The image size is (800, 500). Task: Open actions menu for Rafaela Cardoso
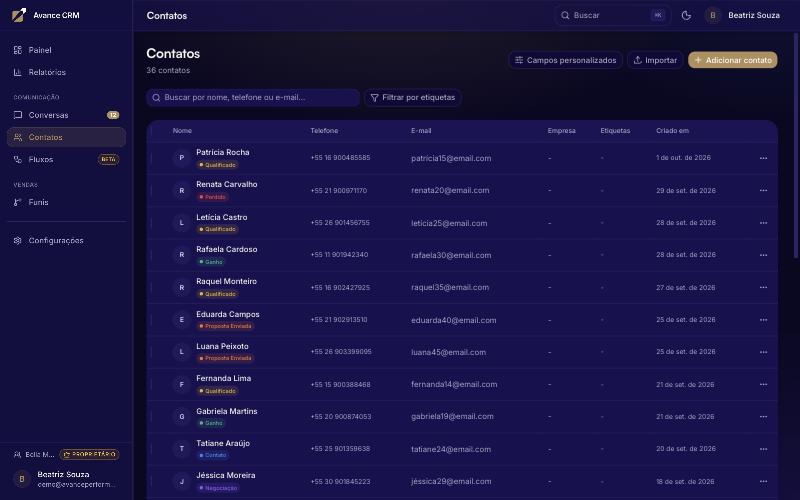pos(763,255)
